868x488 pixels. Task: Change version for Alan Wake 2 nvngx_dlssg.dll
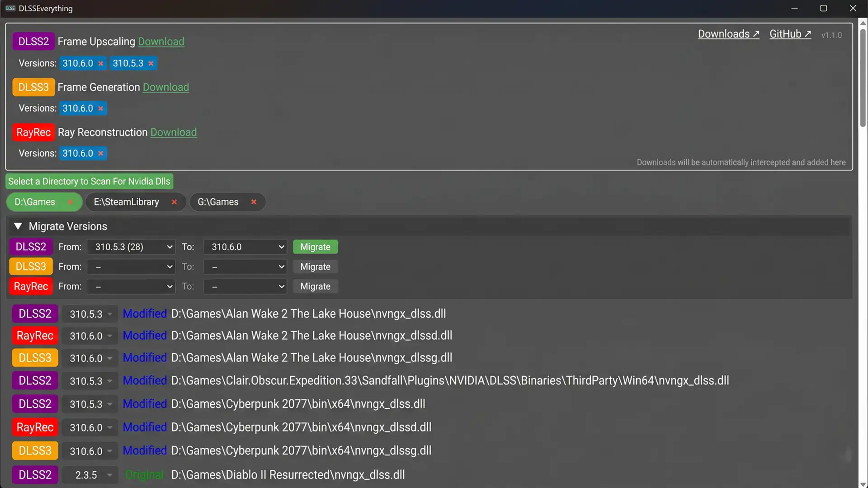click(90, 358)
